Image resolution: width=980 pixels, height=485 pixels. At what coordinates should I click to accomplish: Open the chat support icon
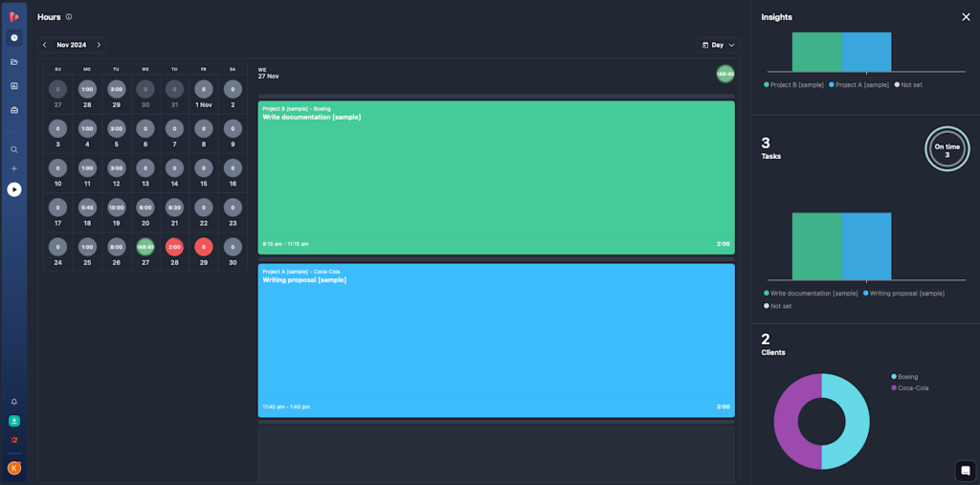click(x=966, y=470)
